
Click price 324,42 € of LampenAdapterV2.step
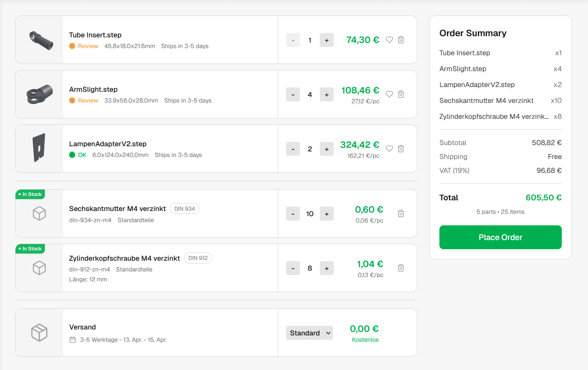[x=360, y=145]
